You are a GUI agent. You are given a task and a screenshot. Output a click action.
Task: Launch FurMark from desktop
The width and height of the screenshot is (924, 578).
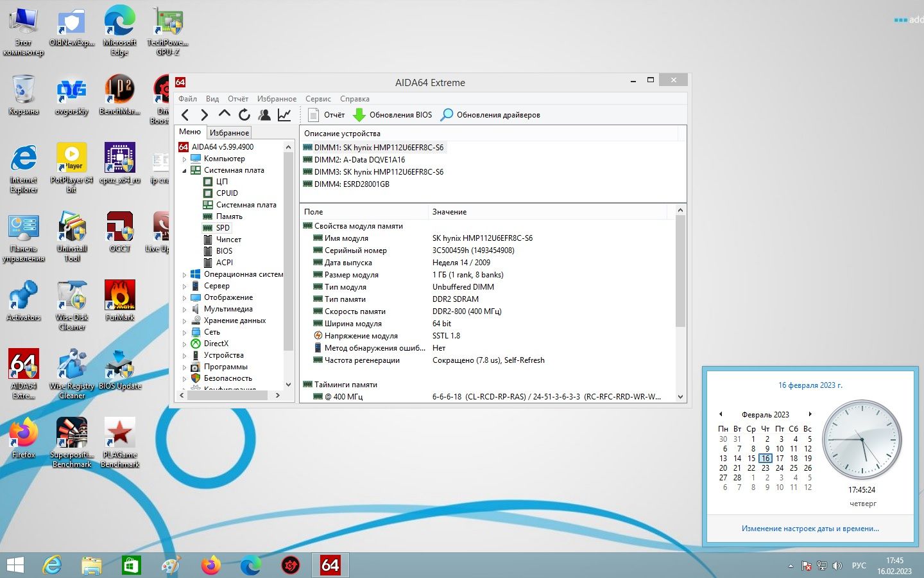(x=120, y=300)
